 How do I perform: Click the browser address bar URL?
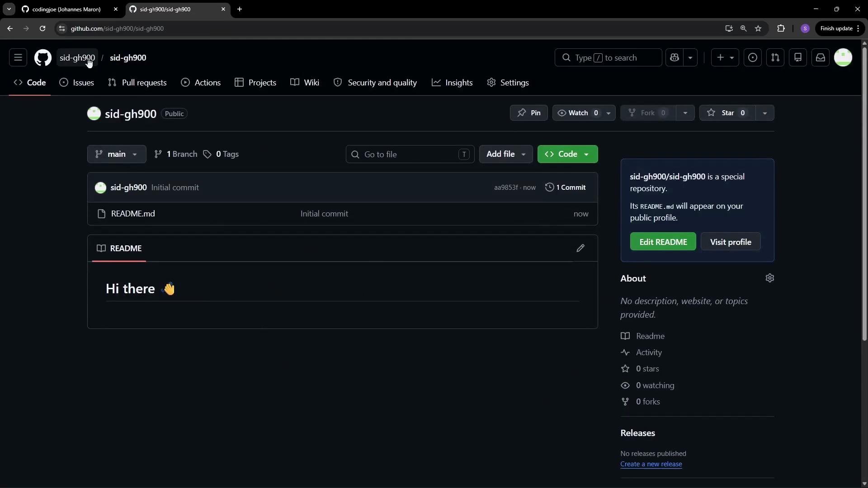click(117, 28)
